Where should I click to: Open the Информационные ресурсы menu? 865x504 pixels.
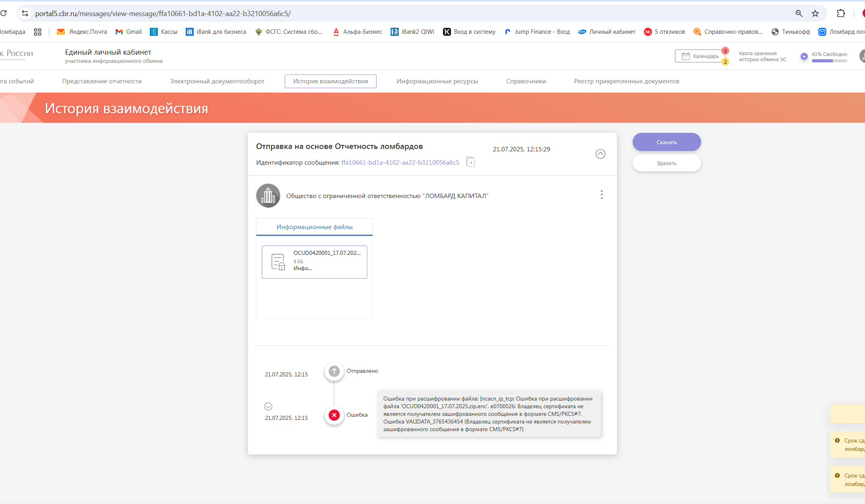pyautogui.click(x=437, y=81)
